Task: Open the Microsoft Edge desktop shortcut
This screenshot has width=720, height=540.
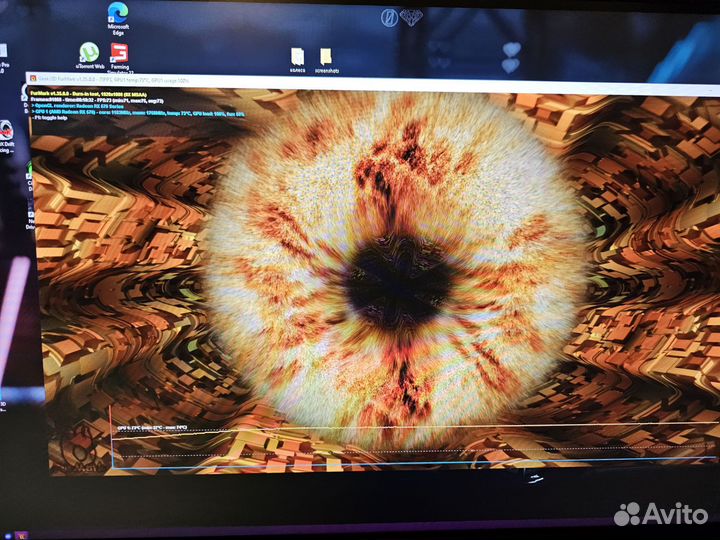Action: 118,18
